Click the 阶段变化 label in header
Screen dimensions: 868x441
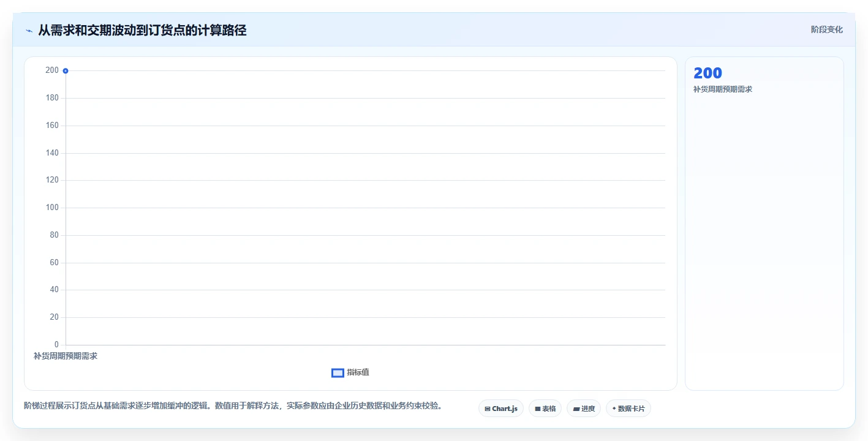pyautogui.click(x=826, y=30)
